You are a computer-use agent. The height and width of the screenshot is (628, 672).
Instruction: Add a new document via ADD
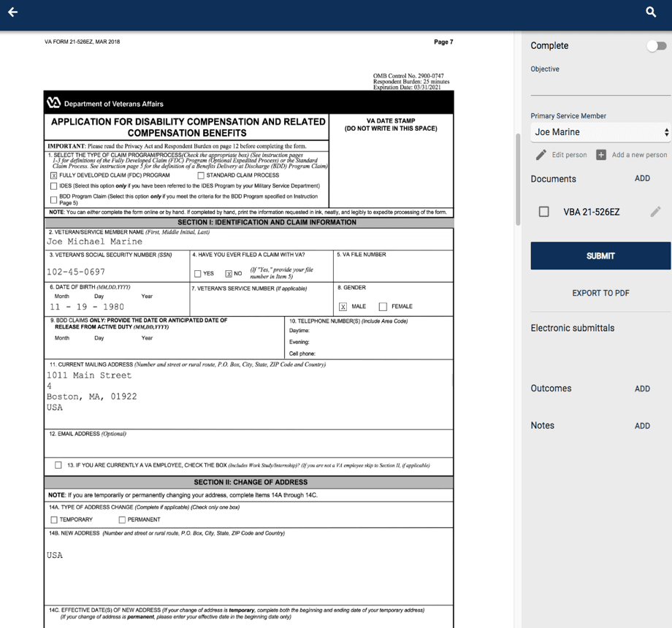pyautogui.click(x=642, y=179)
